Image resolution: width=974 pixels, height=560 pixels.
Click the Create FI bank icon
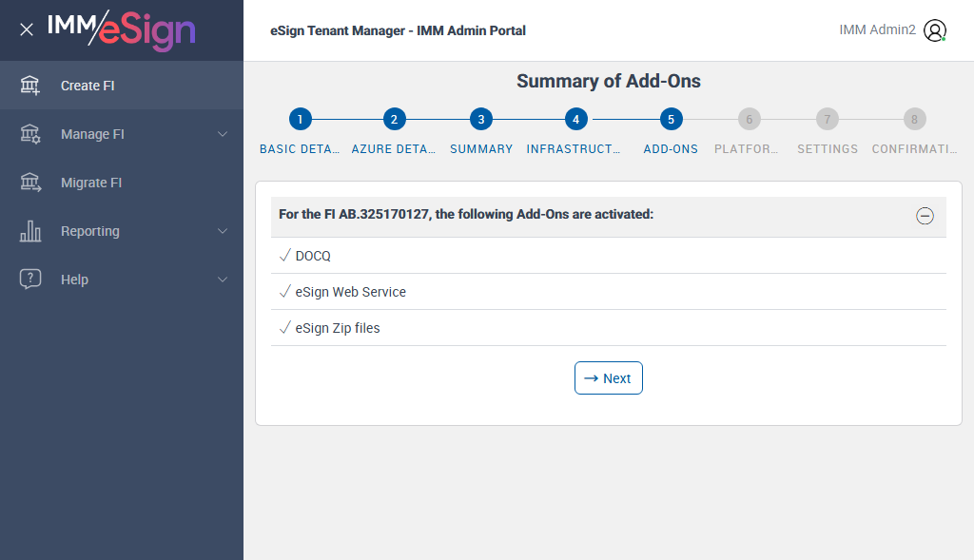click(x=30, y=86)
